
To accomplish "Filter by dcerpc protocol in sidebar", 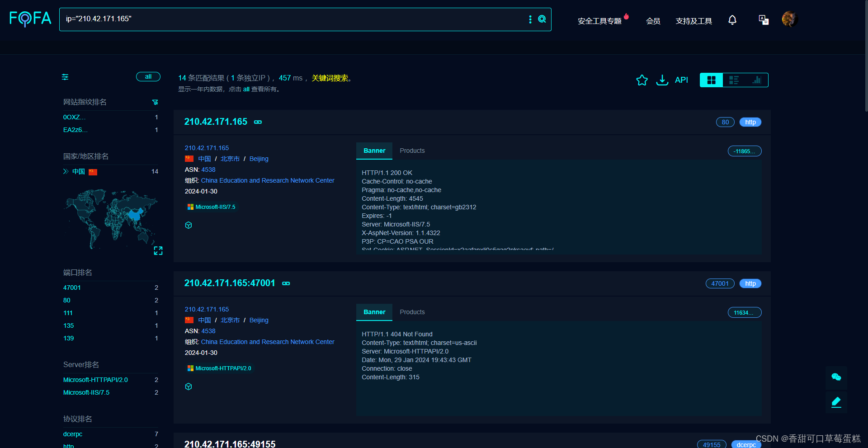I will [72, 434].
